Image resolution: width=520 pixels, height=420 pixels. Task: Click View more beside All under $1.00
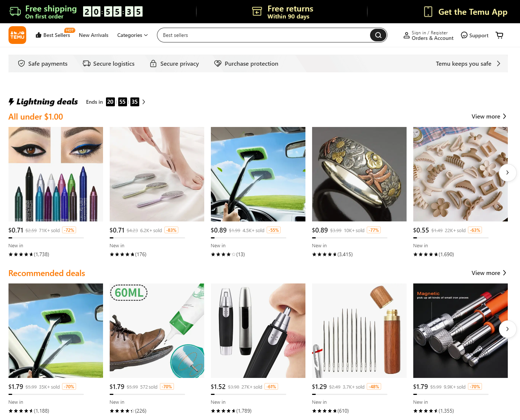coord(489,116)
